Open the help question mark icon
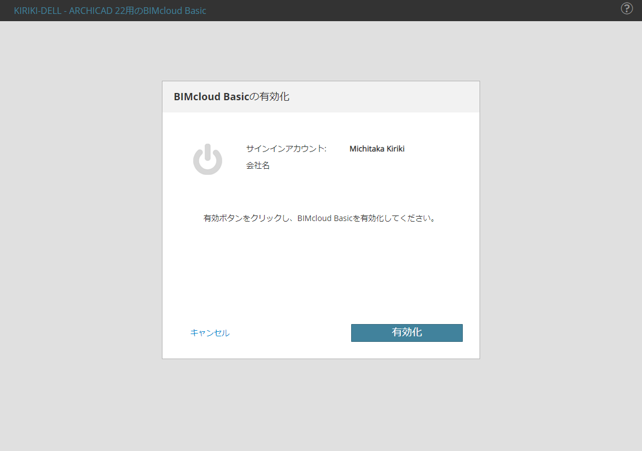Screen dimensions: 642x451 click(x=626, y=9)
